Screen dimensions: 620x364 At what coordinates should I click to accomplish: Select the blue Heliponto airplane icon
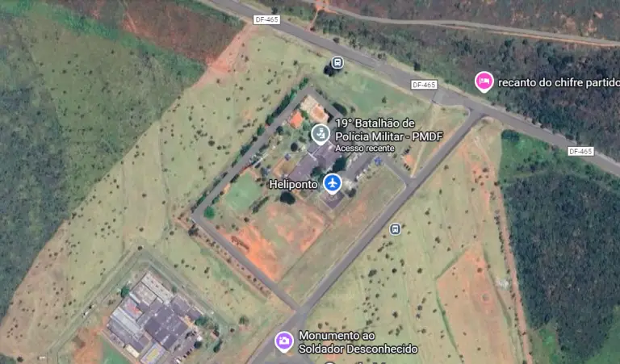tap(333, 183)
